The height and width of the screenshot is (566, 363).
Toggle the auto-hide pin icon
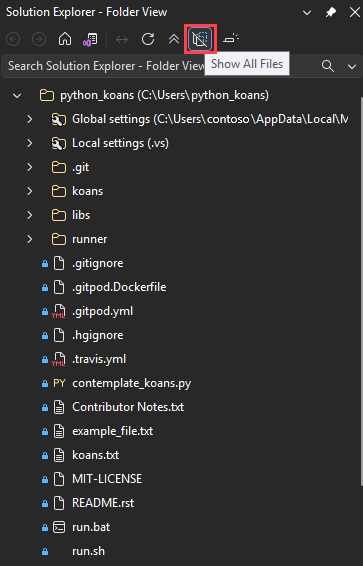click(x=331, y=12)
